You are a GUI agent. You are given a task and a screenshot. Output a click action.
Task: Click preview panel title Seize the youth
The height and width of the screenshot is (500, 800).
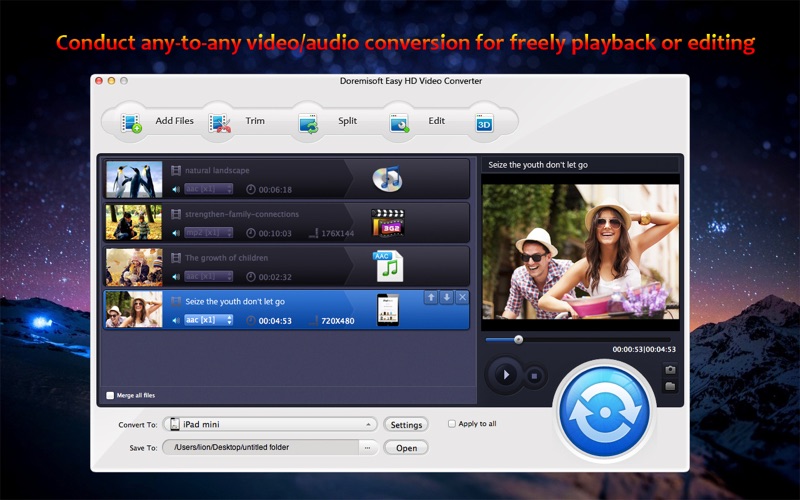(538, 165)
